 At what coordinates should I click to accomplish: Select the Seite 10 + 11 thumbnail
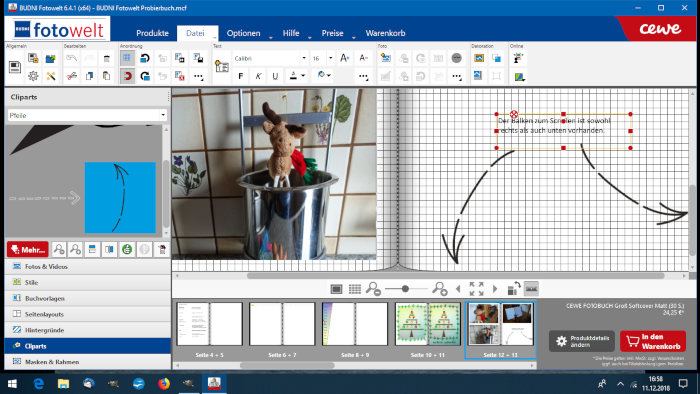pyautogui.click(x=428, y=324)
